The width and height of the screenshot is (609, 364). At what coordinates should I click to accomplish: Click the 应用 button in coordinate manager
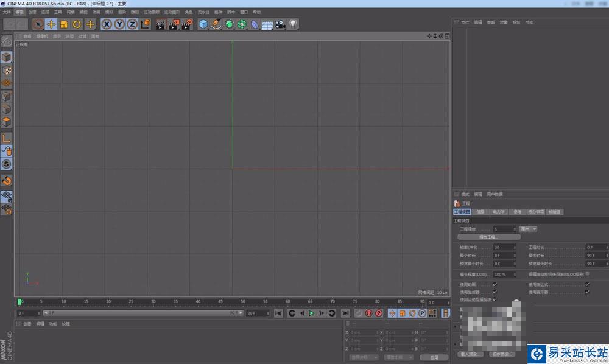434,357
